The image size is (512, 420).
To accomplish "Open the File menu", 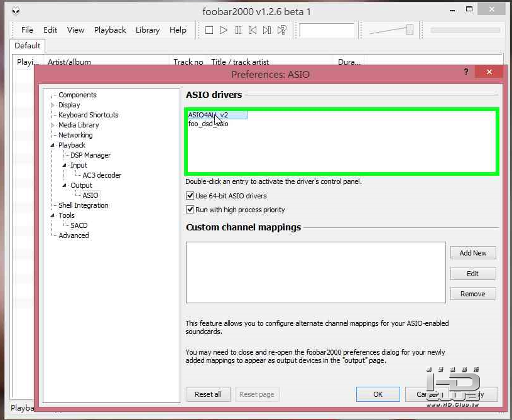I will pos(27,30).
